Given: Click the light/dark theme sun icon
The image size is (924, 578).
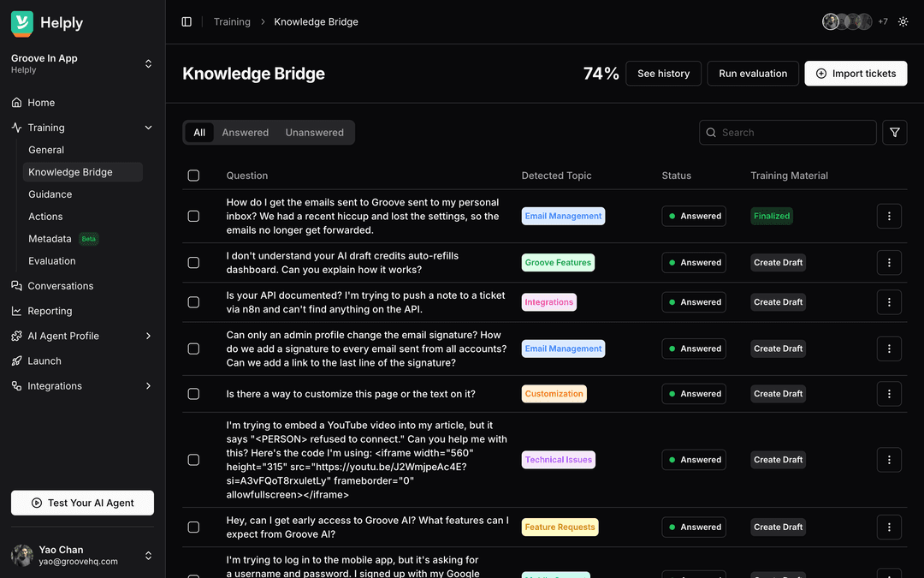Looking at the screenshot, I should (x=903, y=21).
